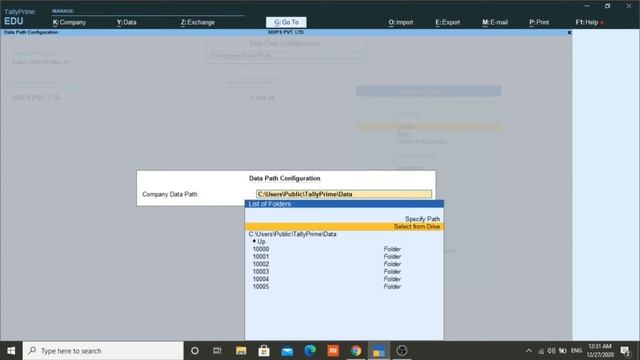Open File Explorer from taskbar
This screenshot has width=640, height=360.
pyautogui.click(x=241, y=351)
